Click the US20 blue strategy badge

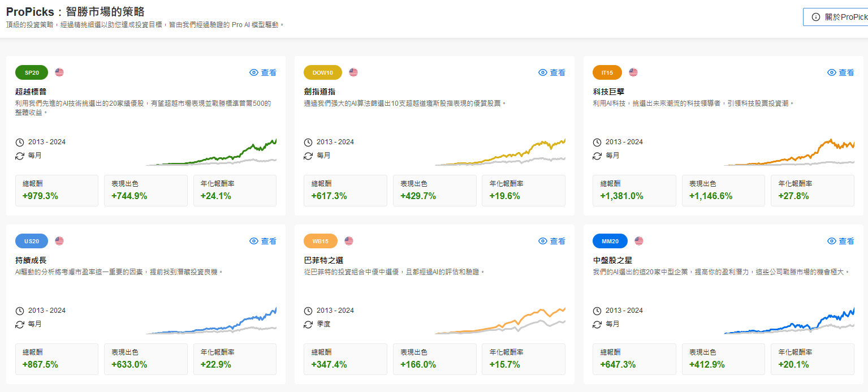pos(32,241)
